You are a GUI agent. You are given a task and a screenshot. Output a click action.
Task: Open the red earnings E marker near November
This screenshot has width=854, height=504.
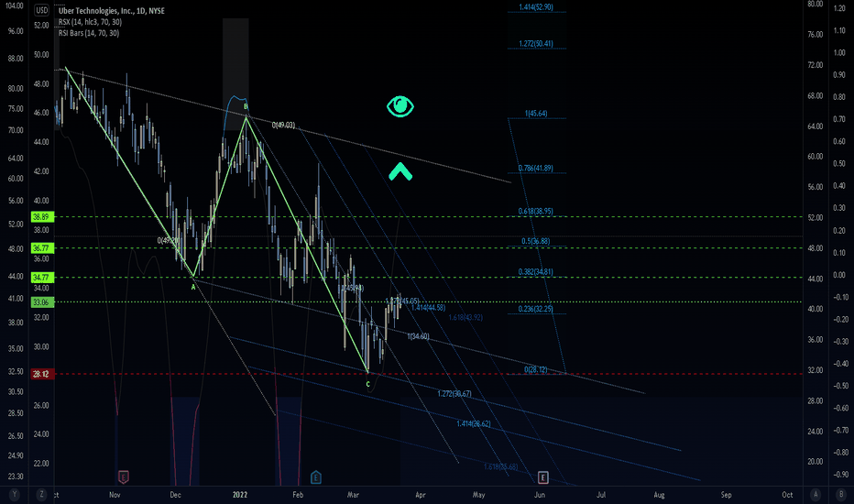coord(124,477)
